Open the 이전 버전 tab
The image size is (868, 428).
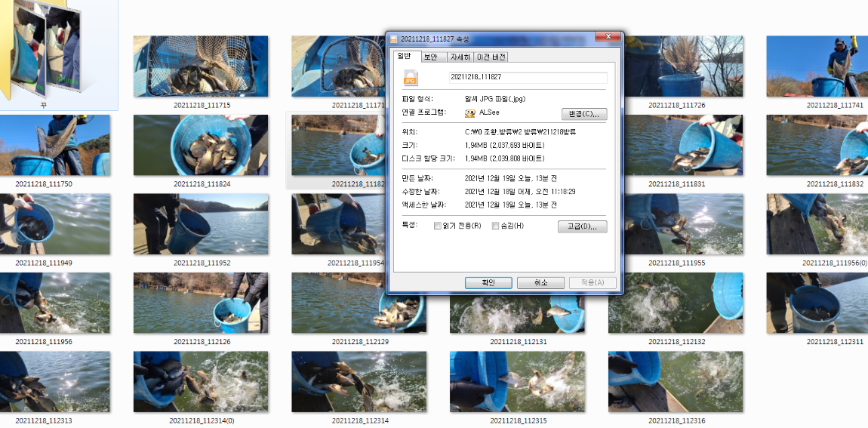coord(491,57)
